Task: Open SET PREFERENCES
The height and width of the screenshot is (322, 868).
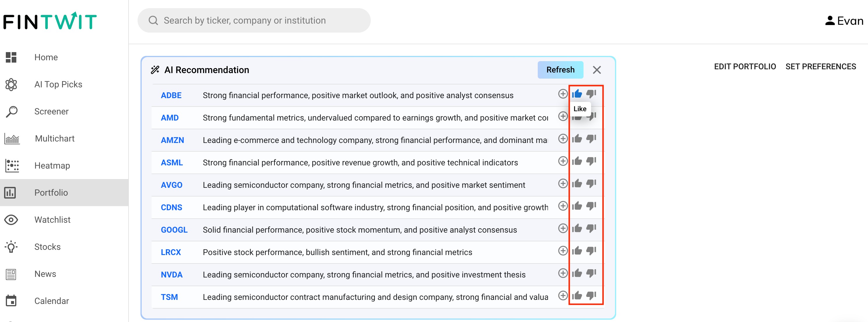Action: click(x=820, y=67)
